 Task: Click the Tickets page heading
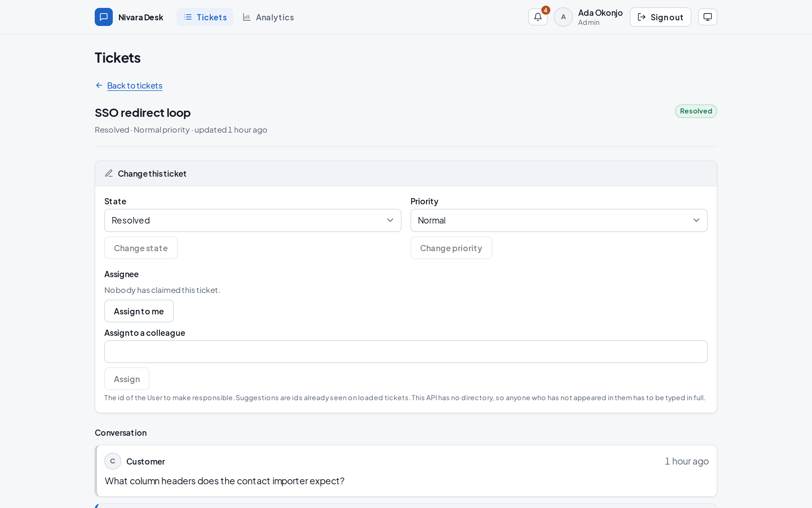pos(118,58)
